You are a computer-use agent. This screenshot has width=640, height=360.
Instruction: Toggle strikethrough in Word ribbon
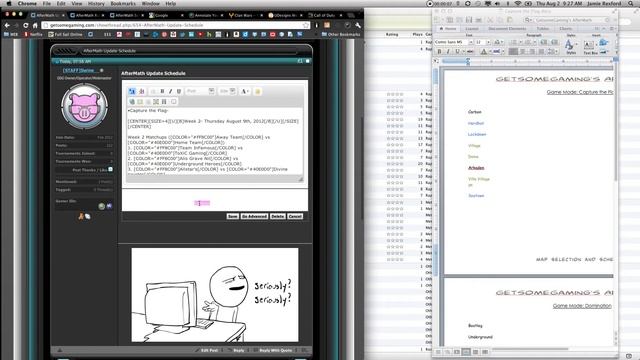(x=470, y=52)
